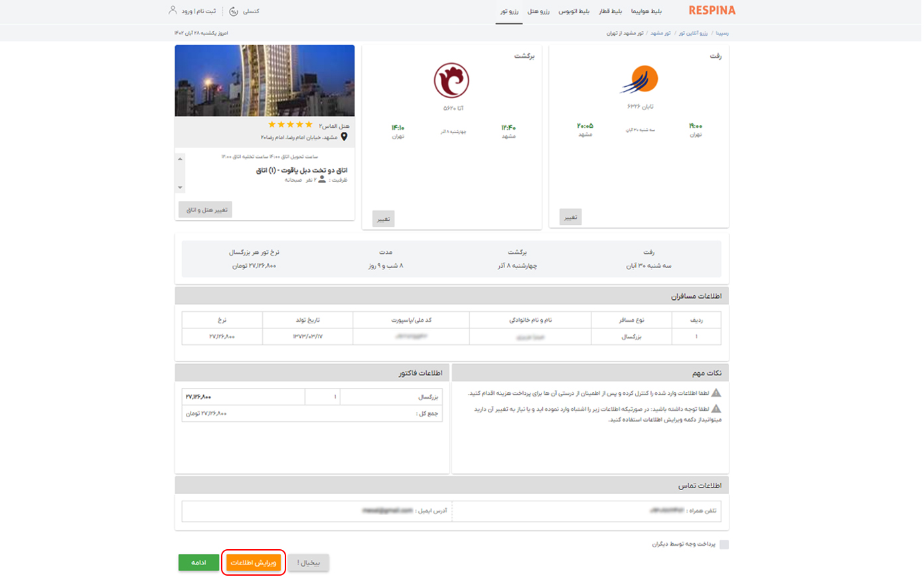Click the user profile icon in header
Screen dimensions: 924x585
pyautogui.click(x=173, y=11)
